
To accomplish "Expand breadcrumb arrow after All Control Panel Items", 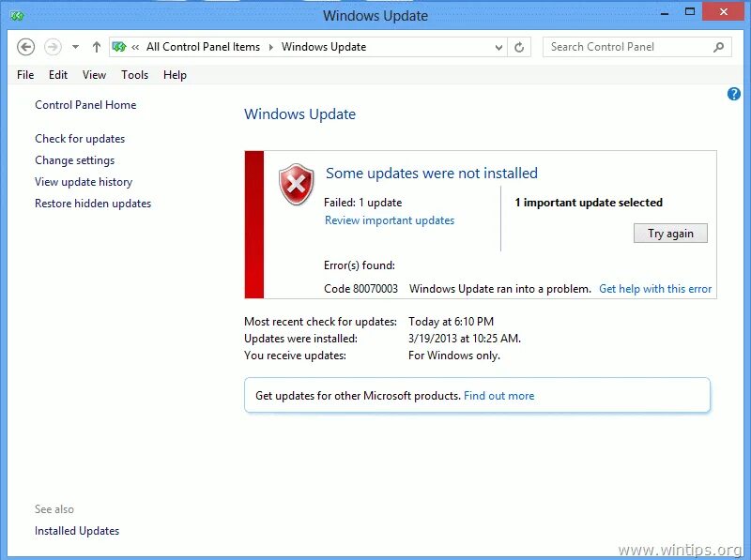I will click(271, 47).
